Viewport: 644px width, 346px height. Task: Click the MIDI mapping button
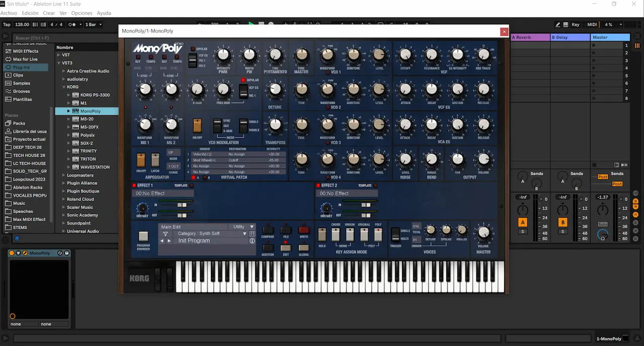(592, 24)
